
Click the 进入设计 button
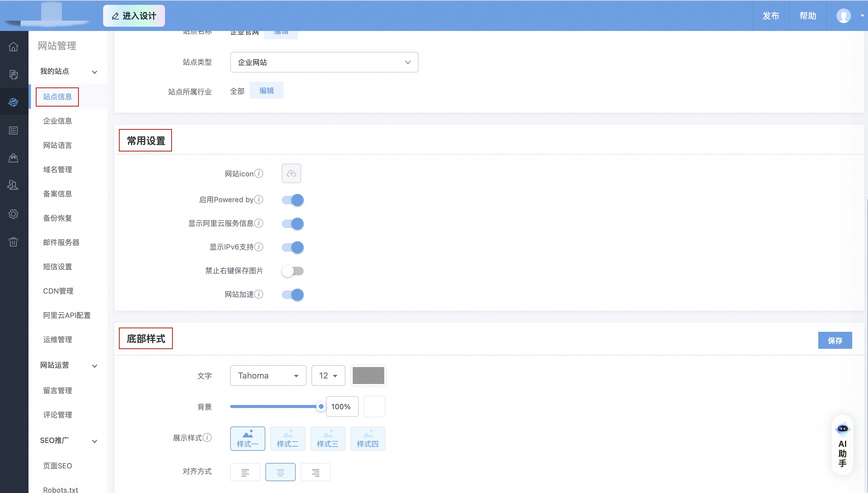(134, 16)
